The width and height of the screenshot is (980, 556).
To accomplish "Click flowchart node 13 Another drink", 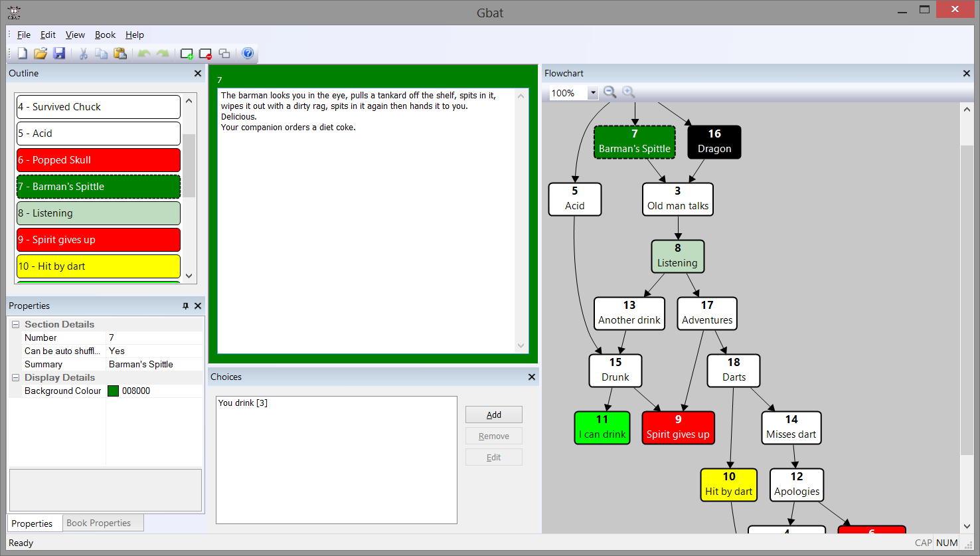I will coord(629,314).
